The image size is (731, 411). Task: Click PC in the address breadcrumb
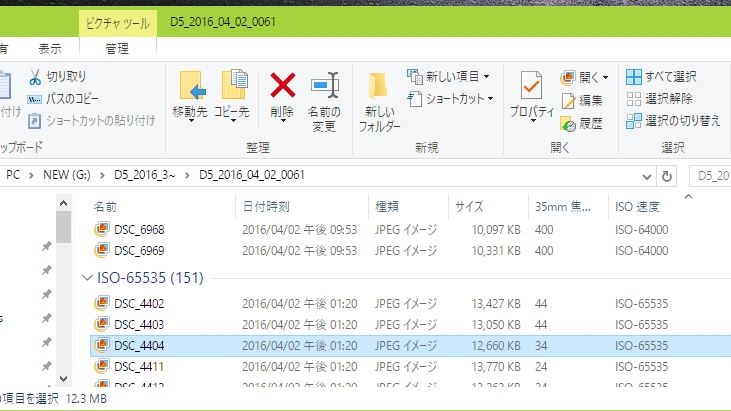tap(13, 175)
